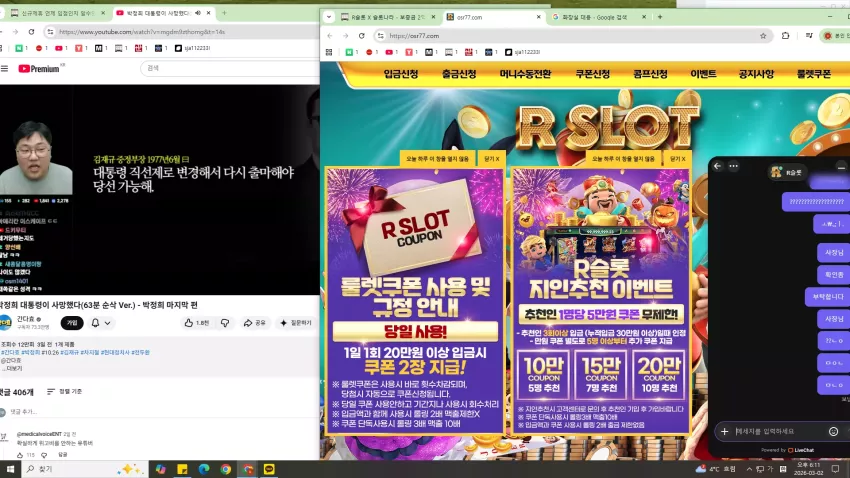
Task: Open the 이벤트 menu item
Action: pyautogui.click(x=703, y=74)
